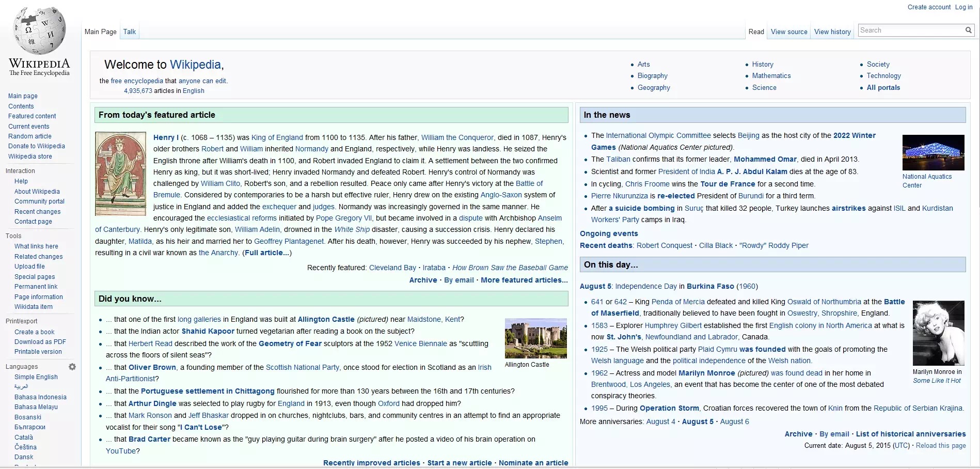Open the Marilyn Monroe photo
Screen dimensions: 980x469
(938, 333)
